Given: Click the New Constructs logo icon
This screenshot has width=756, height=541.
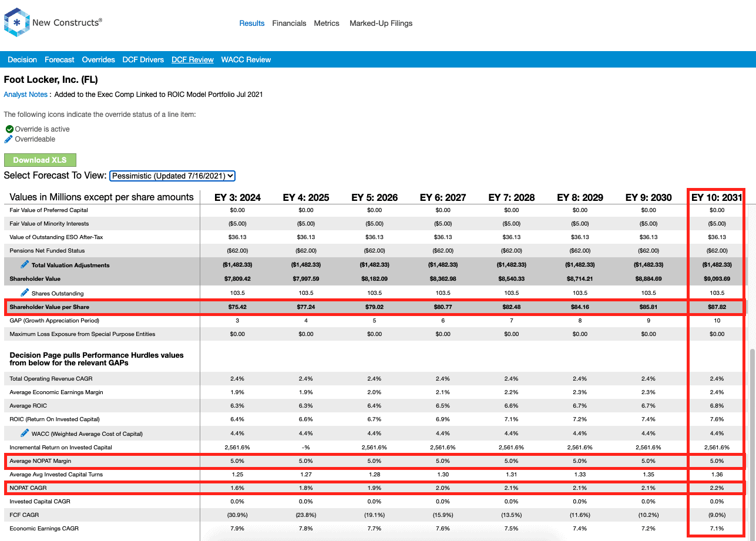Looking at the screenshot, I should point(16,23).
